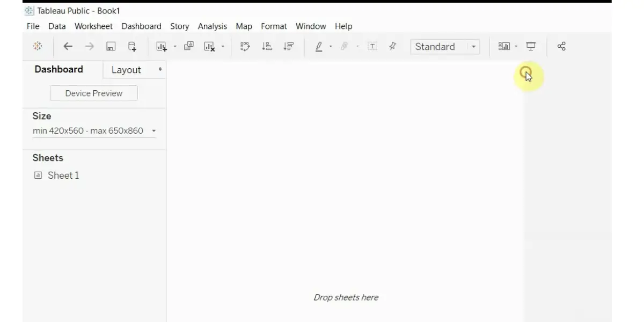Create a new worksheet from the toolbar
Viewport: 644px width, 322px height.
pos(162,47)
